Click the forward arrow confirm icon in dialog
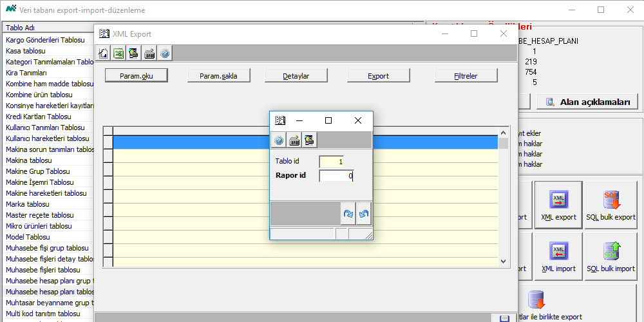The image size is (644, 322). point(348,214)
